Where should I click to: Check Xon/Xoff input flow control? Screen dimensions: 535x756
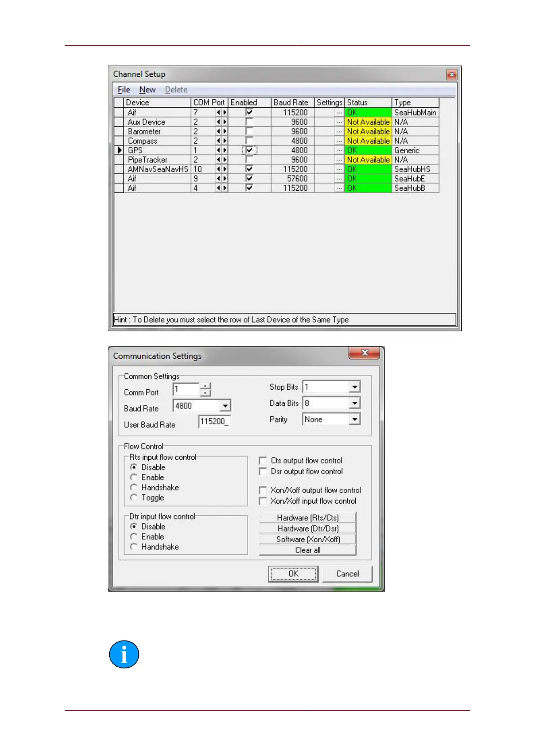point(263,501)
